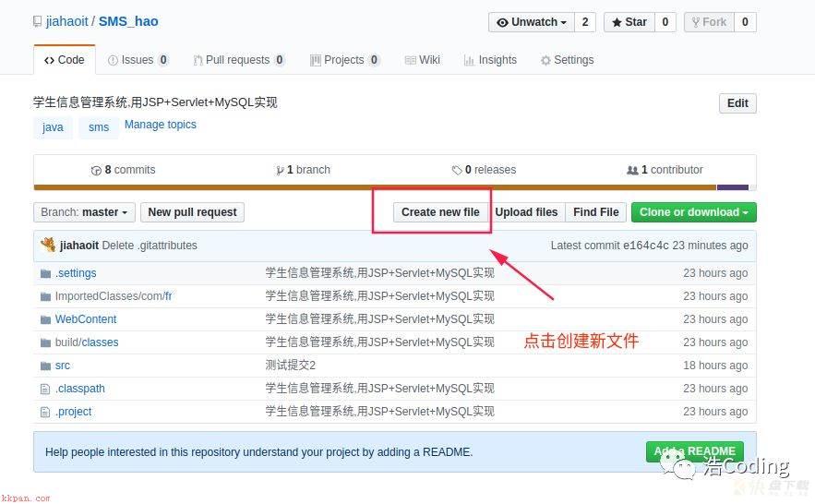815x504 pixels.
Task: Open the Delete .gitattributes commit message
Action: [x=150, y=246]
